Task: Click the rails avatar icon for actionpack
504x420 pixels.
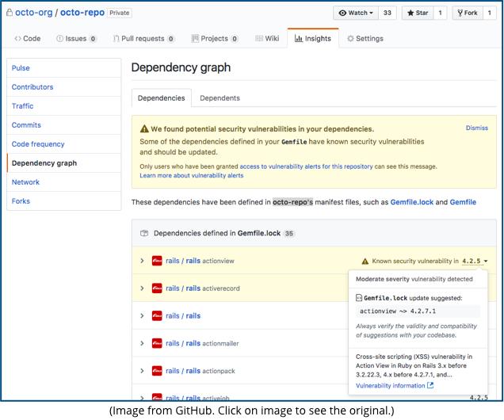Action: pos(157,371)
